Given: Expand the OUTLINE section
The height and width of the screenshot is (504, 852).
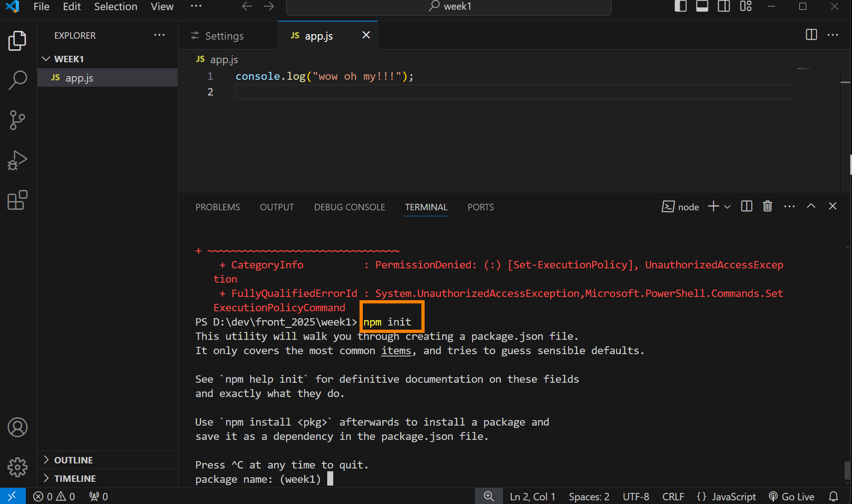Looking at the screenshot, I should tap(108, 460).
